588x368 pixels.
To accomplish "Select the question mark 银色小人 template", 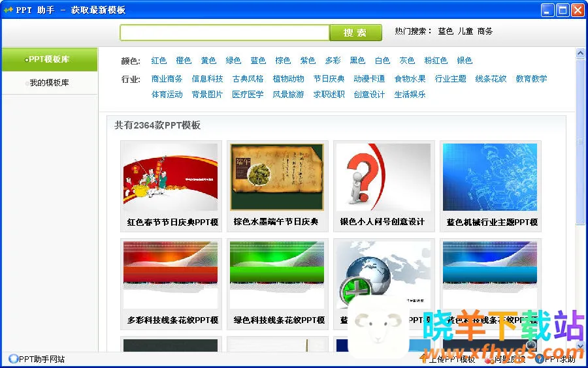I will point(384,177).
